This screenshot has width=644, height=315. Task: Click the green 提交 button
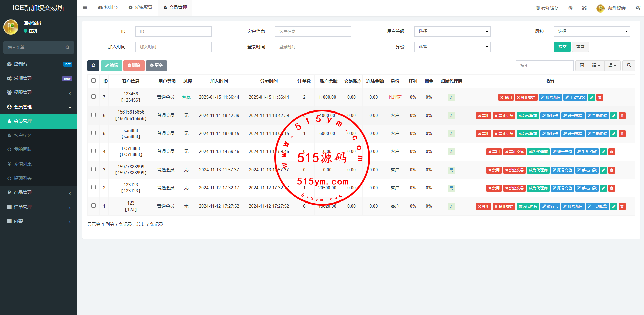coord(562,47)
